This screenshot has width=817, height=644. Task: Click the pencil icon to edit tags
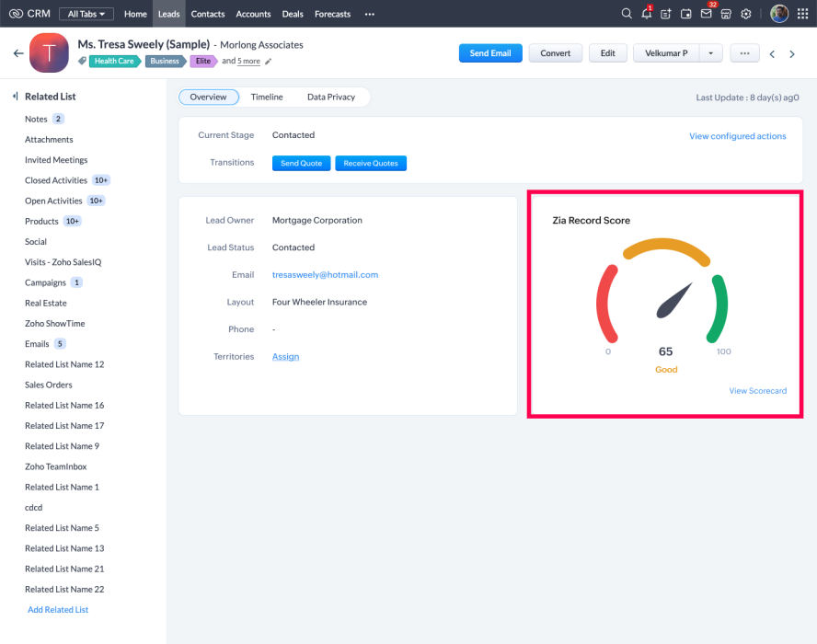(269, 62)
